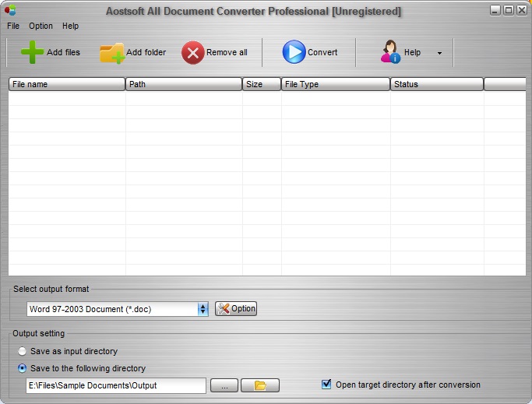The height and width of the screenshot is (404, 532).
Task: Open the Help menu in the menu bar
Action: pos(70,26)
